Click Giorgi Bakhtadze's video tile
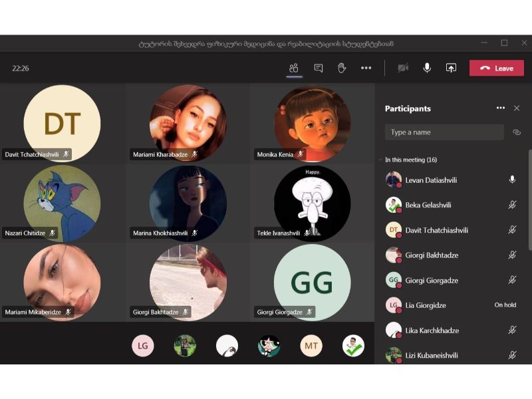The height and width of the screenshot is (399, 532). (188, 282)
